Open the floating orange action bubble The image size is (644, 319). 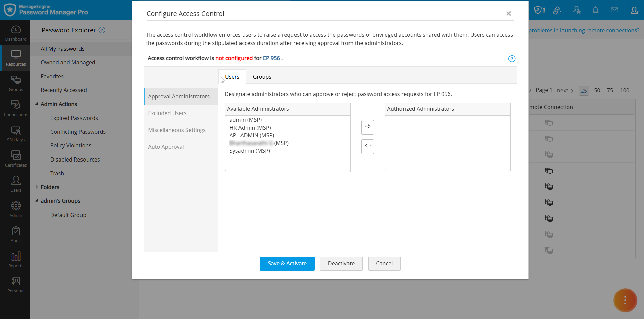[x=625, y=300]
